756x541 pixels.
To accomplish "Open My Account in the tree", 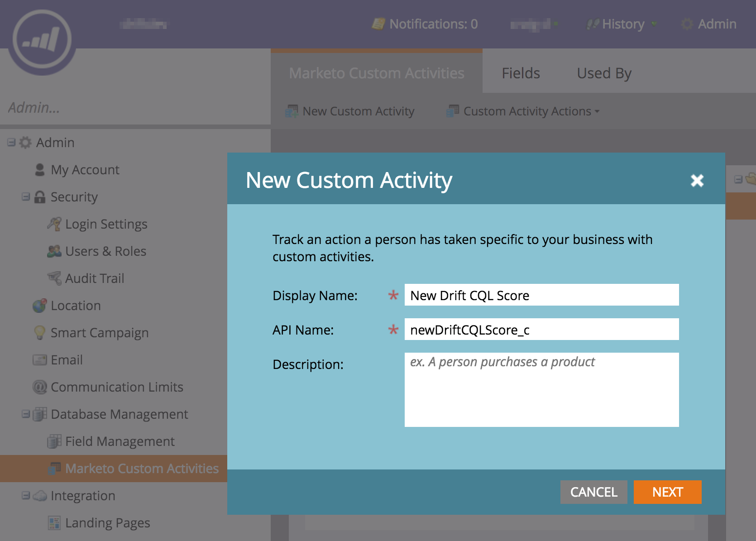I will tap(85, 170).
